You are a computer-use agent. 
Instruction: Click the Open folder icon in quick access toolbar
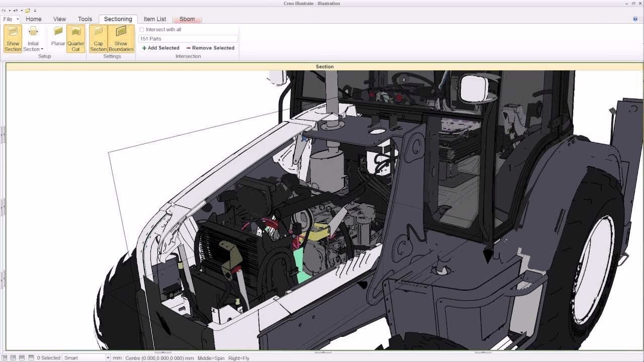pos(28,10)
